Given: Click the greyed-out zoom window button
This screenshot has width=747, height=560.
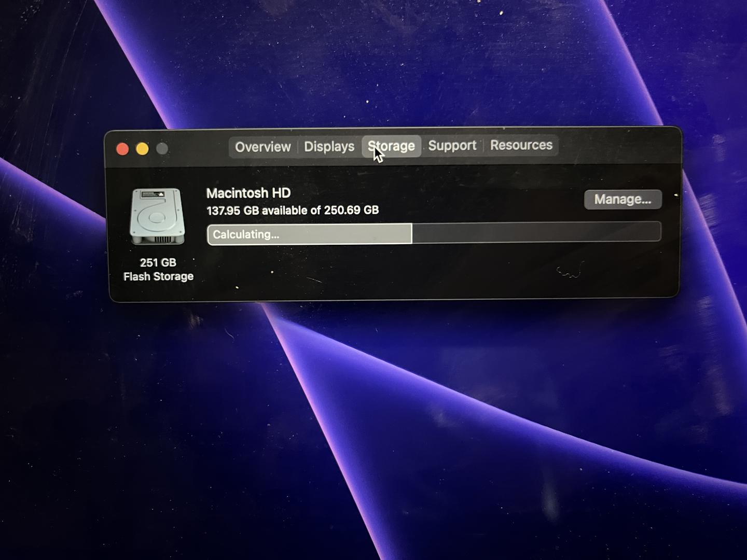Looking at the screenshot, I should (162, 149).
